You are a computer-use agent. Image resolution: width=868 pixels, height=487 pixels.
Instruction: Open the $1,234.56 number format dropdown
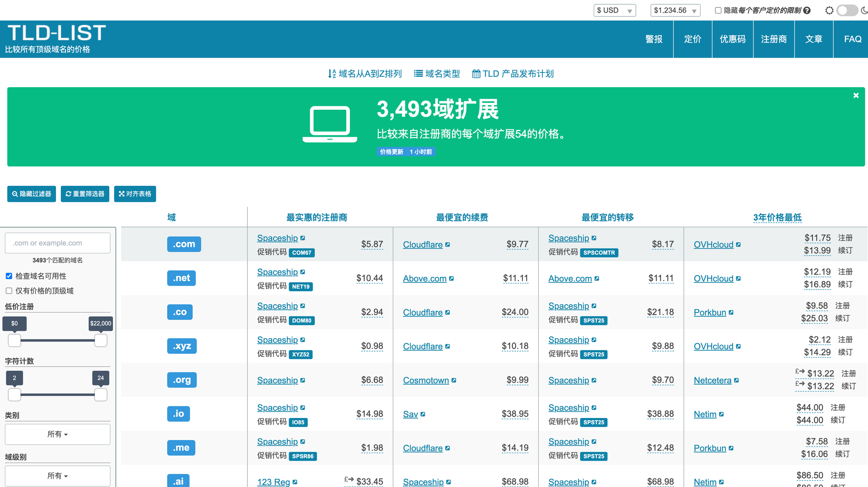coord(675,10)
